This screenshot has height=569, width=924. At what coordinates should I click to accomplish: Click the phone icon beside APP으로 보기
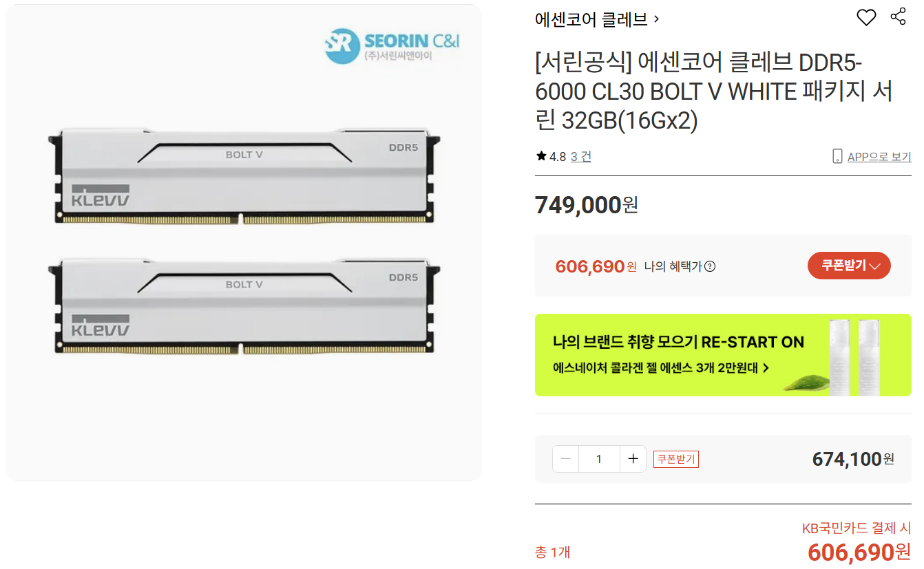click(x=837, y=156)
